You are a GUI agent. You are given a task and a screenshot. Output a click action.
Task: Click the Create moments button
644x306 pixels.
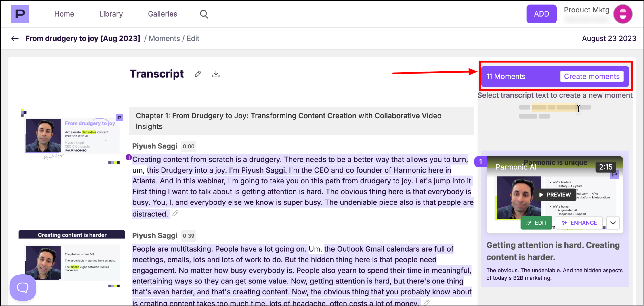[x=592, y=76]
